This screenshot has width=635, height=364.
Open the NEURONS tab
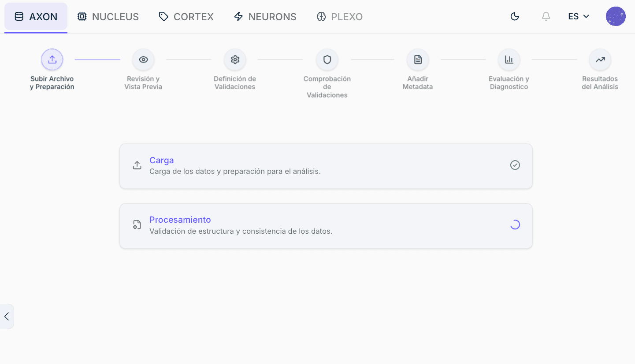pos(265,17)
